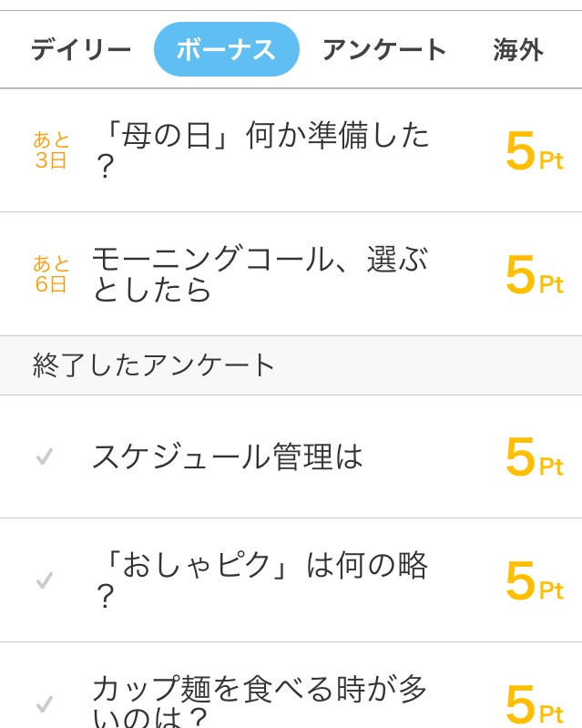
Task: Tap the 5Pt badge for 「おしゃピク」 survey
Action: pos(534,581)
